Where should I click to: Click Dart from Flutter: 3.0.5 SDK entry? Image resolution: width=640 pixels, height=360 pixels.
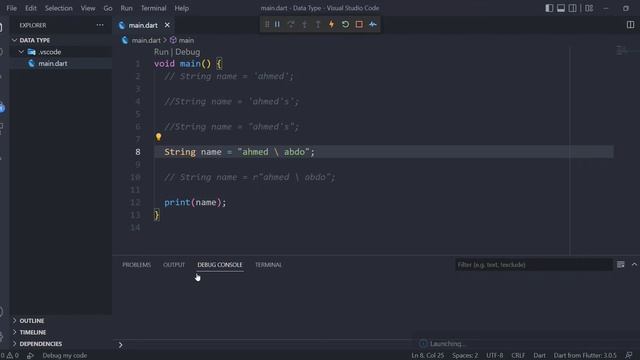(585, 356)
